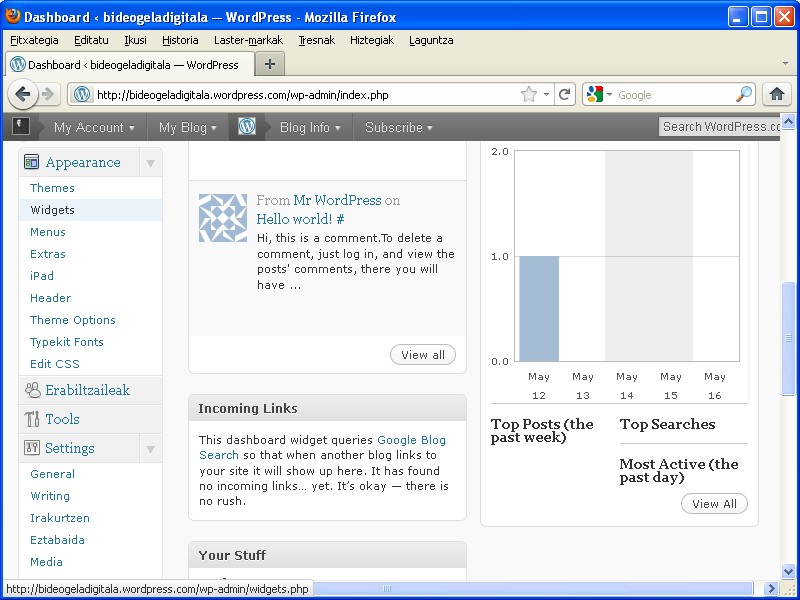Expand the My Blog dropdown menu

pyautogui.click(x=188, y=127)
